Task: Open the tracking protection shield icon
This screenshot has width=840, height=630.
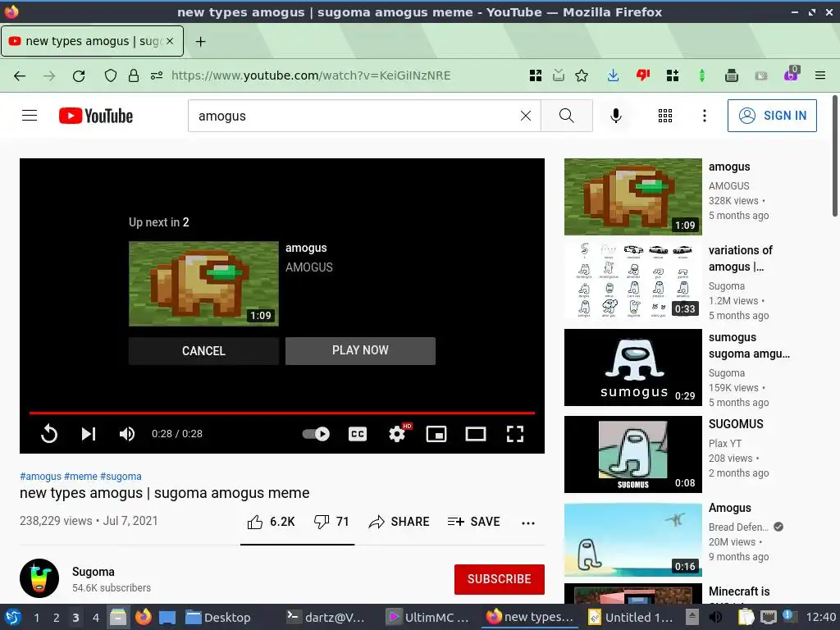Action: click(111, 75)
